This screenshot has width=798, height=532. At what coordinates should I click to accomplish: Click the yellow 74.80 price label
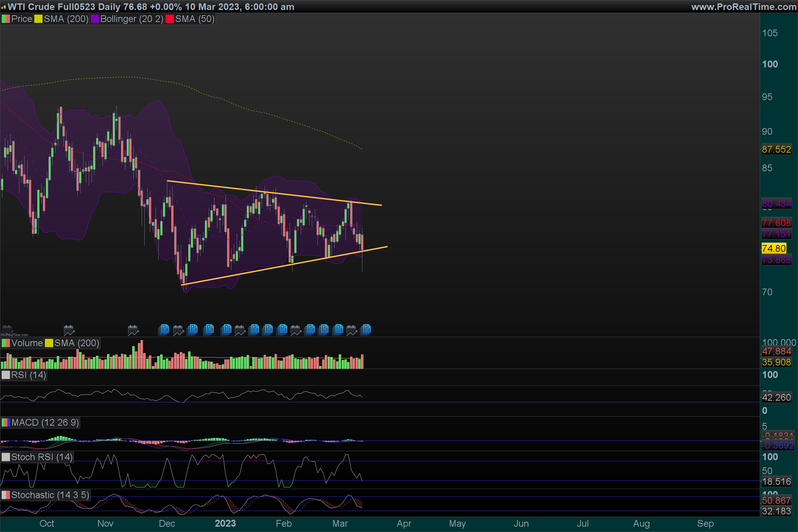coord(774,248)
